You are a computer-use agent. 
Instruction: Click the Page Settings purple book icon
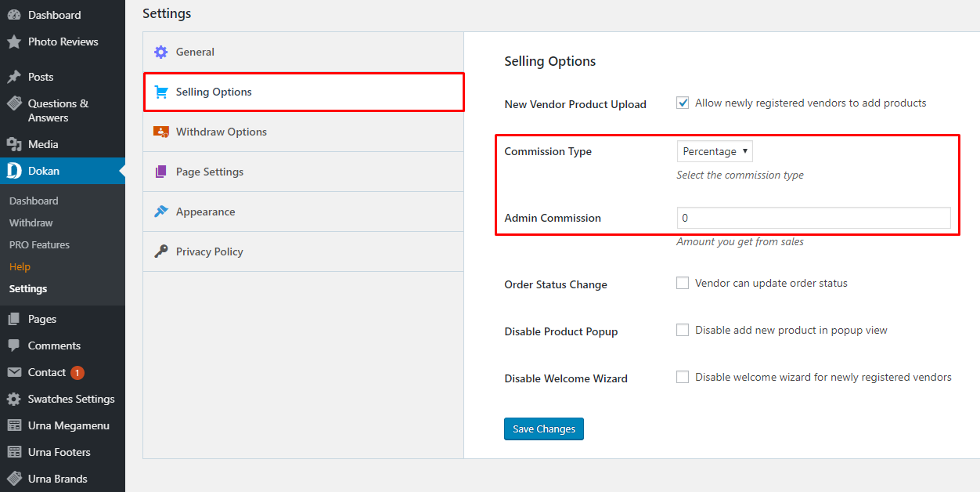tap(161, 172)
